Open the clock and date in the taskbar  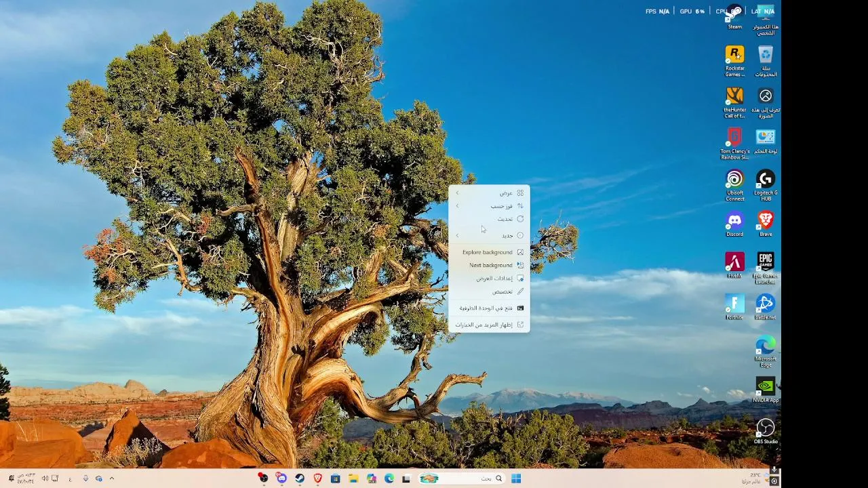[x=26, y=479]
